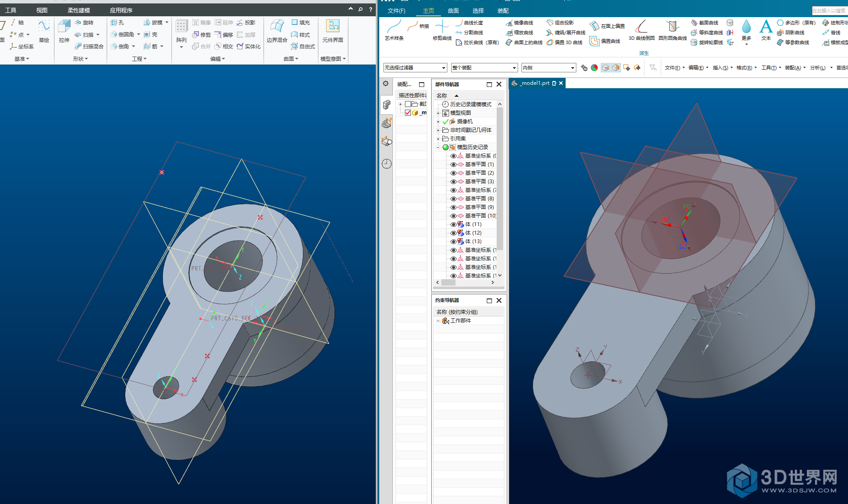848x504 pixels.
Task: Select the 艺术样条 tool in NX
Action: [x=394, y=30]
